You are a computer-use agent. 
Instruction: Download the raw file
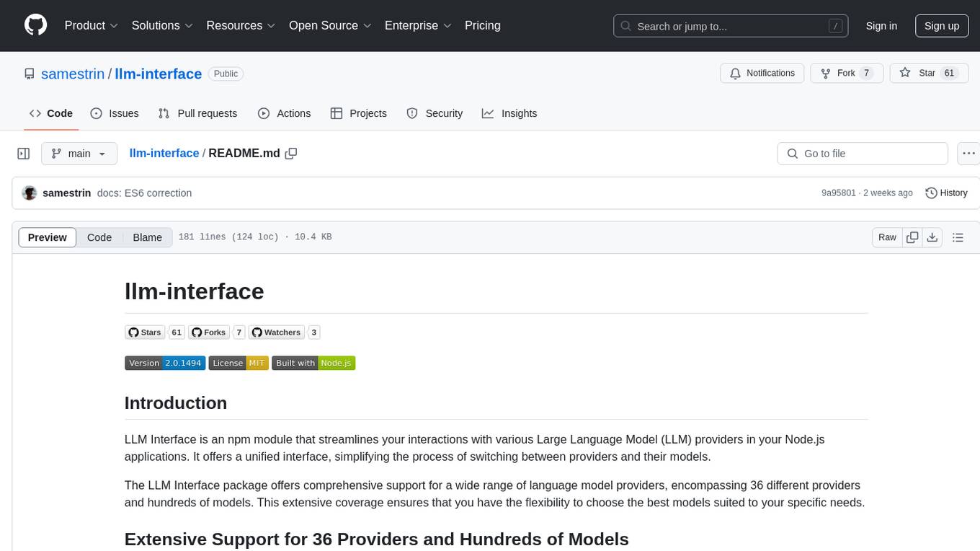coord(932,237)
